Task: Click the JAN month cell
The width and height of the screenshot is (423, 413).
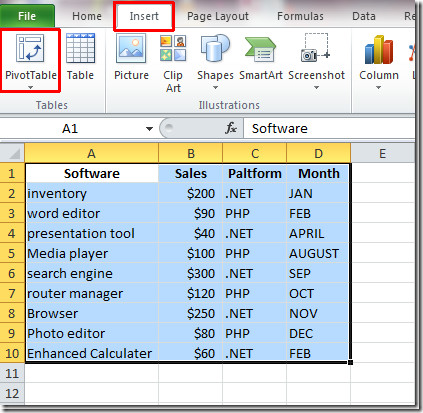Action: coord(318,193)
